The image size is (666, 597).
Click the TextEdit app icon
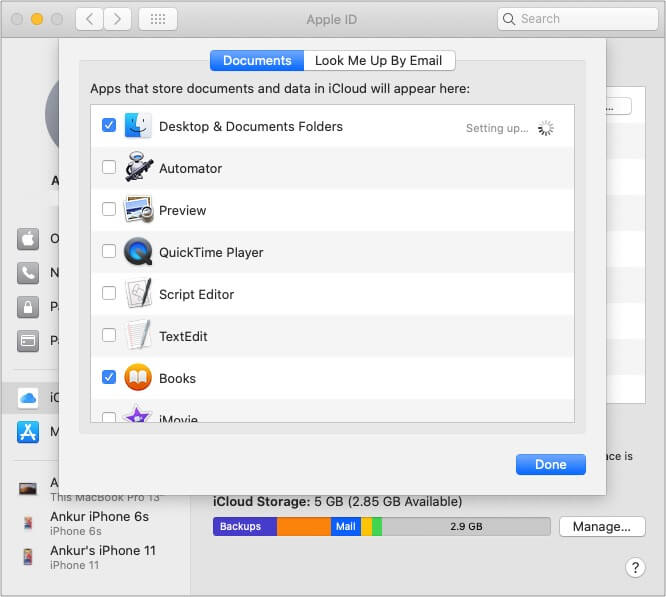click(138, 335)
